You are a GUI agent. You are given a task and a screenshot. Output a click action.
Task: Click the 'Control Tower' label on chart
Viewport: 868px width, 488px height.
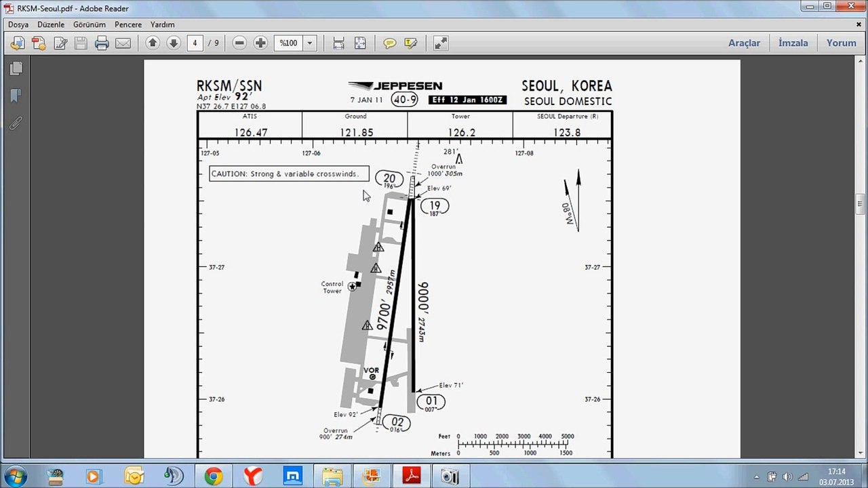pos(332,287)
